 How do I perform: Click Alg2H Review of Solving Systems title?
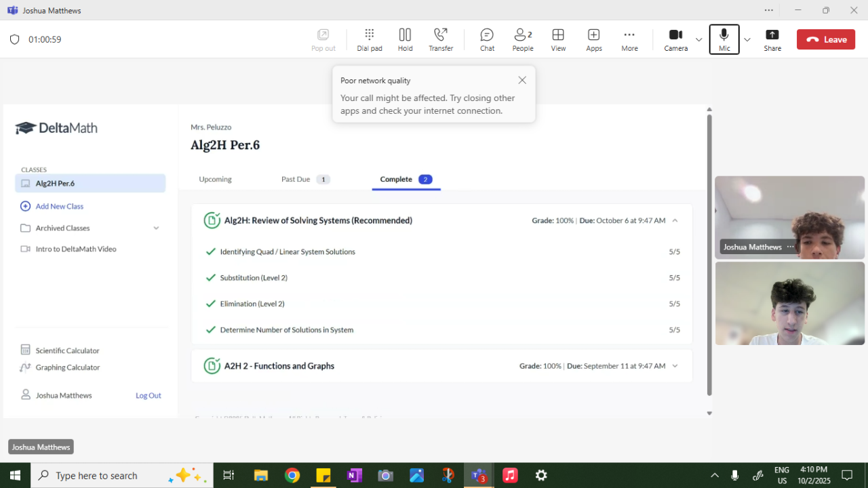click(318, 220)
